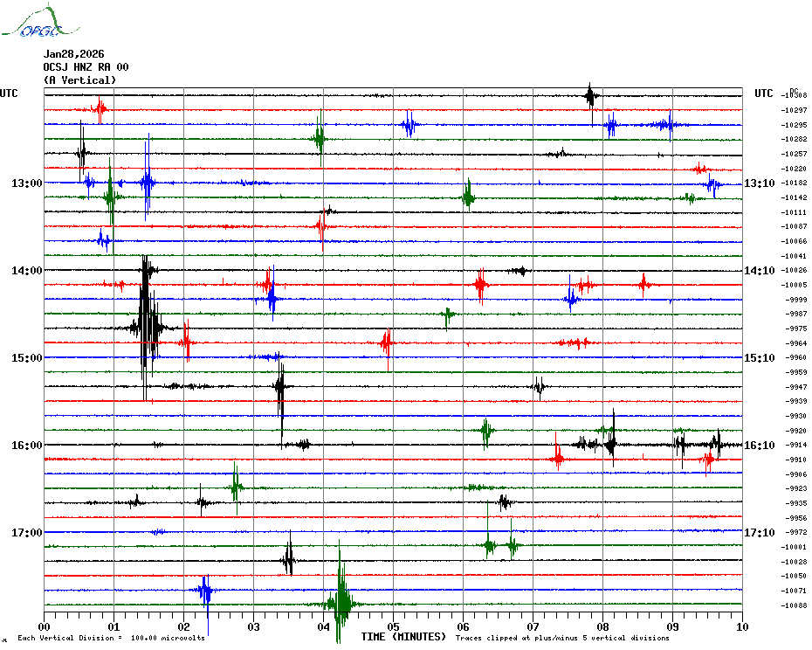Select the 15:00 hour label on left
The height and width of the screenshot is (650, 812).
coord(26,358)
